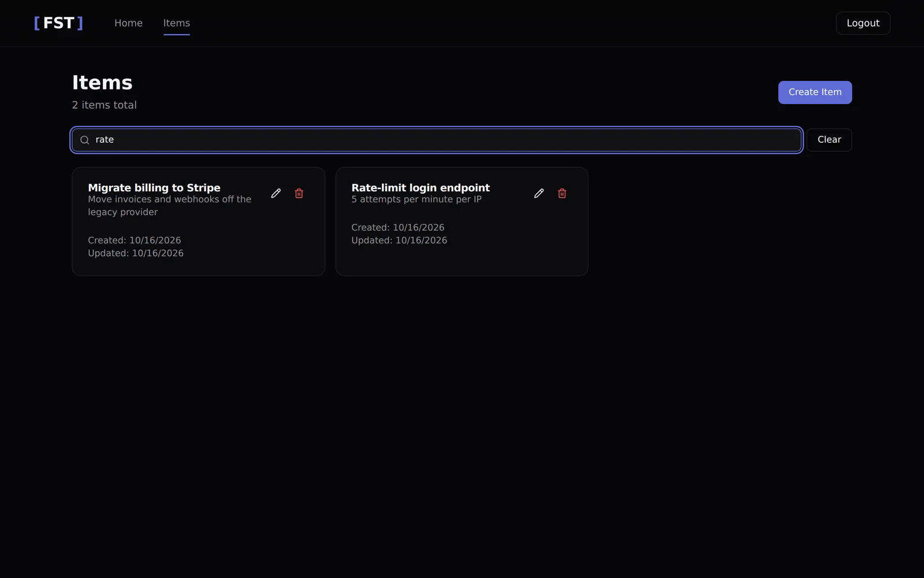
Task: Click the Create Item button
Action: click(815, 92)
